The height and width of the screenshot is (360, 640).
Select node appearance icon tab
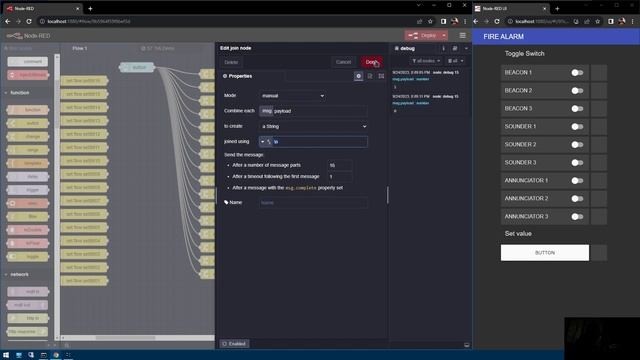click(381, 76)
